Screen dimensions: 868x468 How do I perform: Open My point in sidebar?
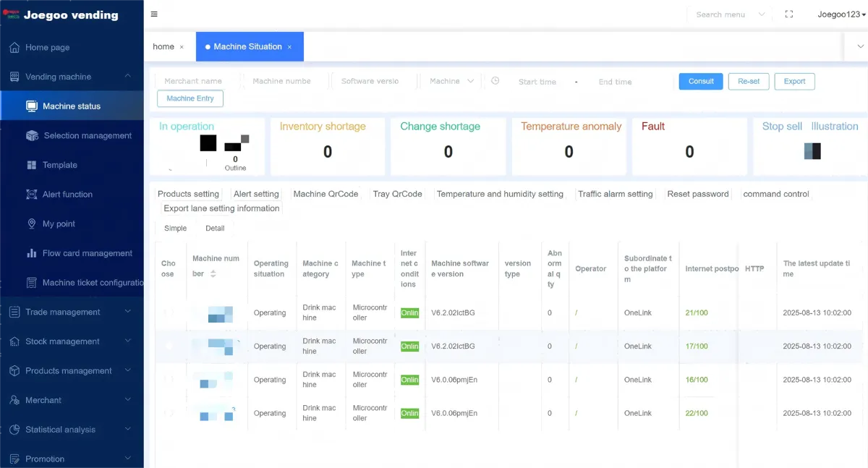pyautogui.click(x=59, y=224)
